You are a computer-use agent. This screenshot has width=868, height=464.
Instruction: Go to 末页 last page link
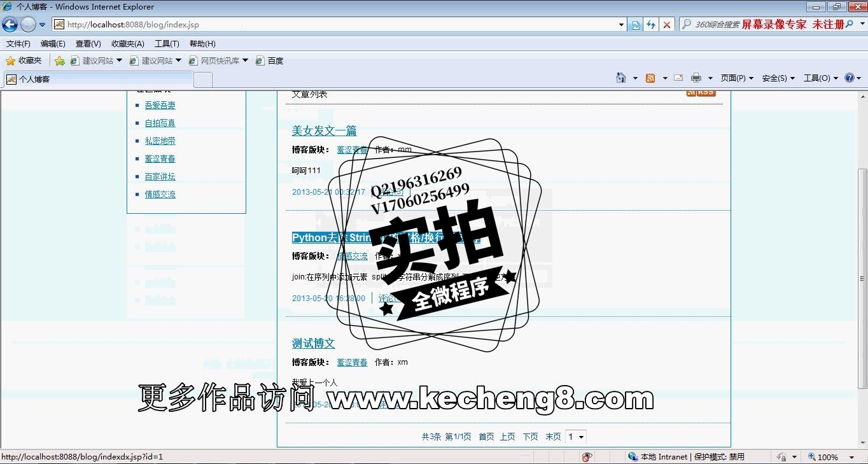[x=553, y=437]
